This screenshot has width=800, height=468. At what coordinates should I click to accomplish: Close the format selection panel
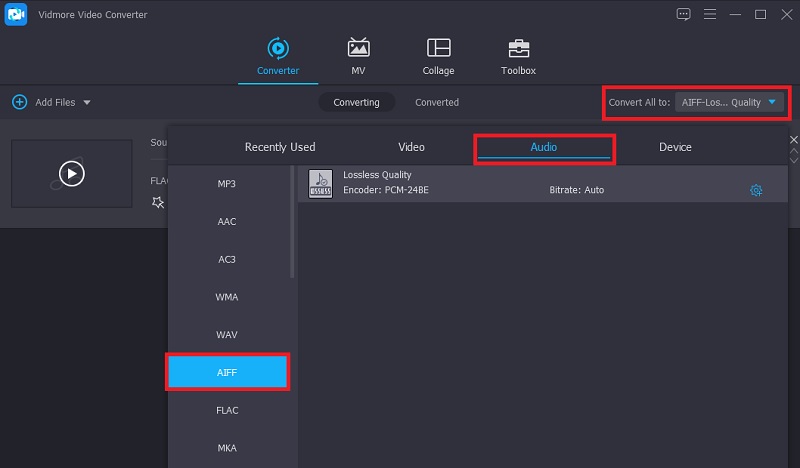[793, 139]
